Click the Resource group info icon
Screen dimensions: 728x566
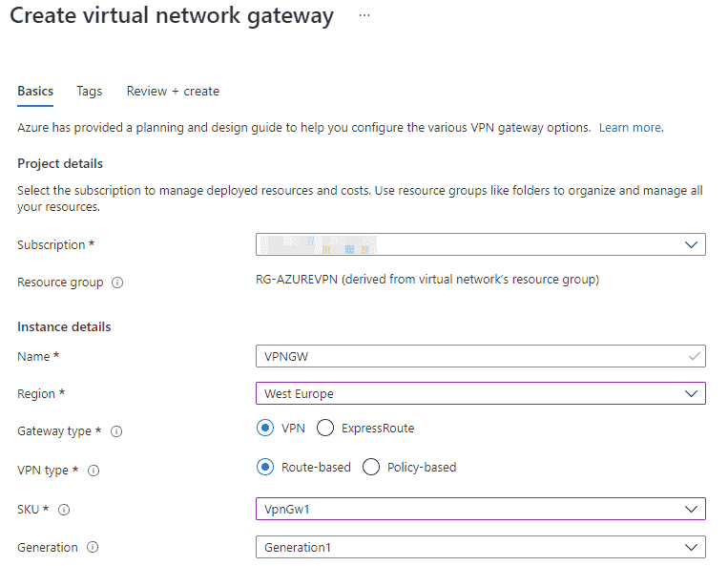[x=117, y=283]
